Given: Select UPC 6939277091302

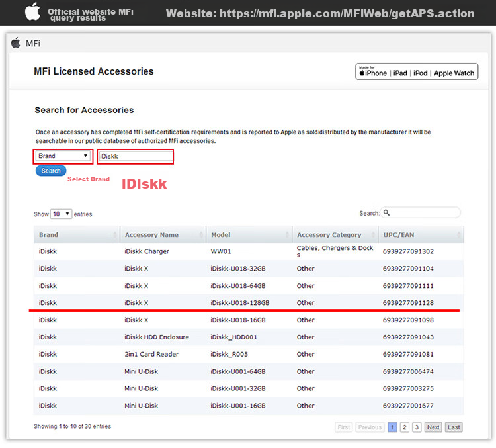Looking at the screenshot, I should click(408, 251).
